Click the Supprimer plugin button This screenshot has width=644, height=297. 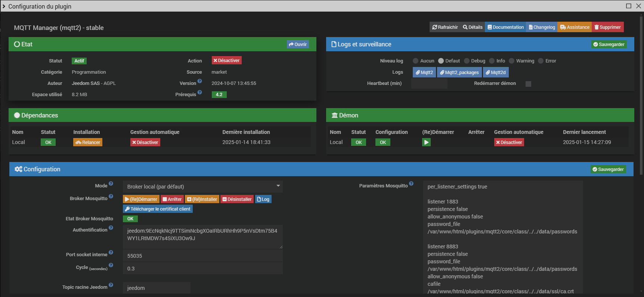[607, 27]
